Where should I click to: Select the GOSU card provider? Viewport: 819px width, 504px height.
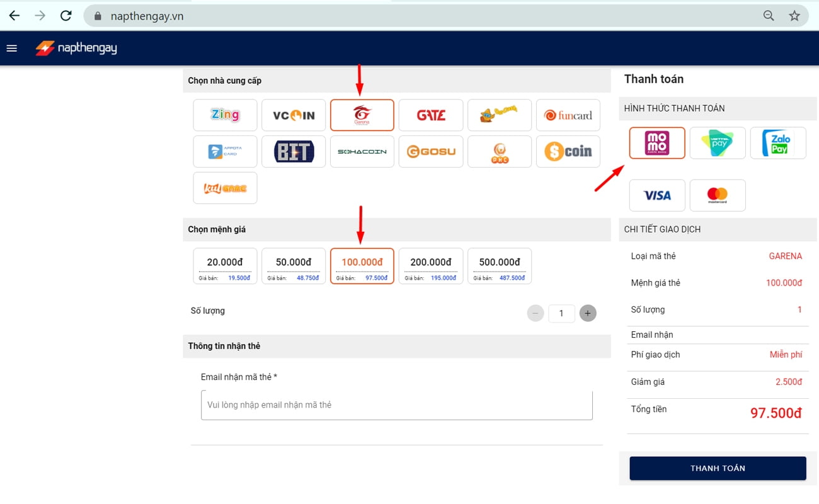click(431, 152)
